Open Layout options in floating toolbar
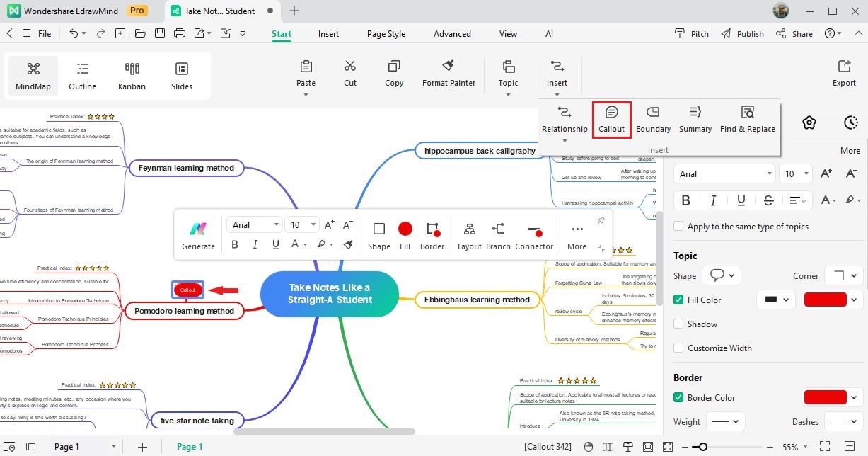The width and height of the screenshot is (868, 456). tap(469, 236)
